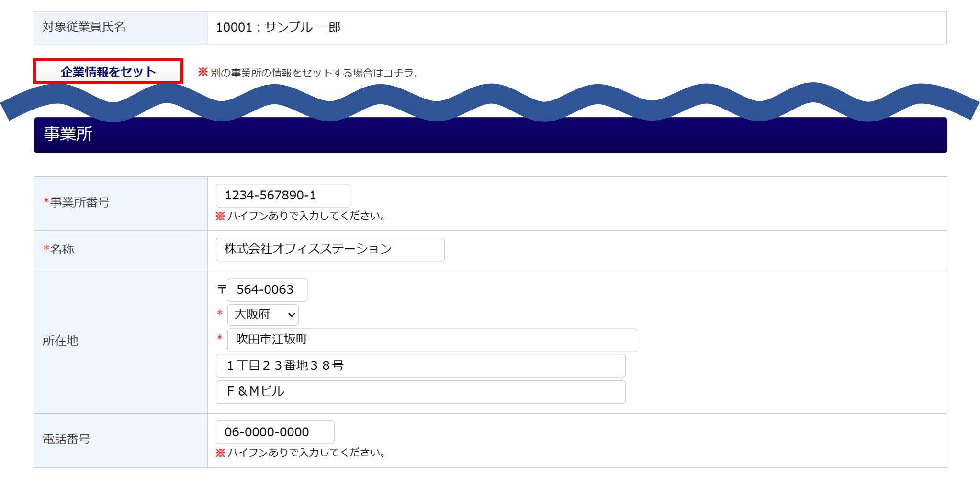Click the 企業情報をセット button

108,72
